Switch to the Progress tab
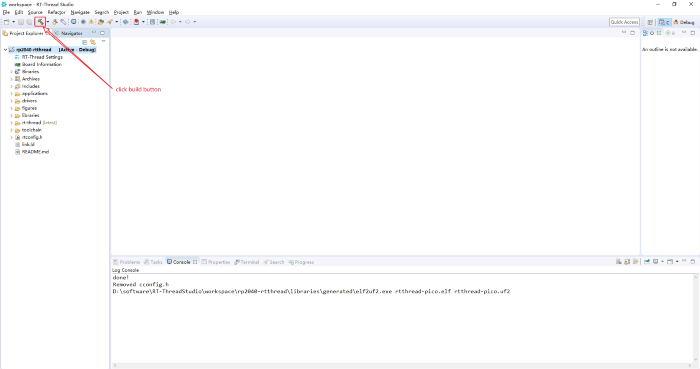The height and width of the screenshot is (369, 700). point(301,262)
